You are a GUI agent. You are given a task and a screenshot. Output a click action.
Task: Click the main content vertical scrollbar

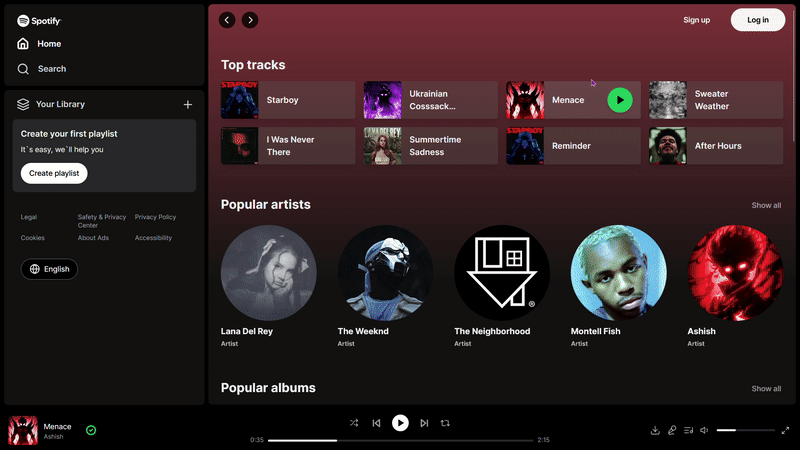(x=793, y=74)
